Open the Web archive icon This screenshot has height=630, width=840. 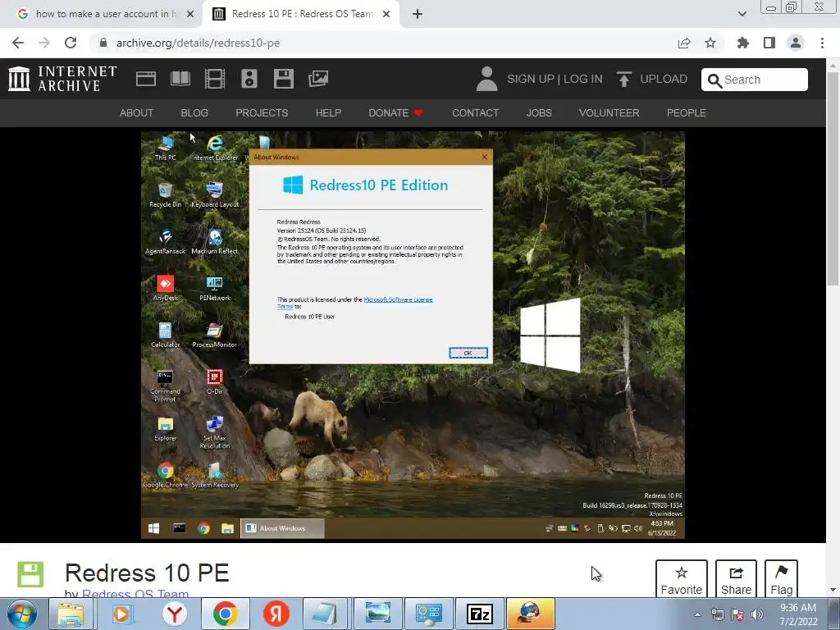pyautogui.click(x=146, y=79)
